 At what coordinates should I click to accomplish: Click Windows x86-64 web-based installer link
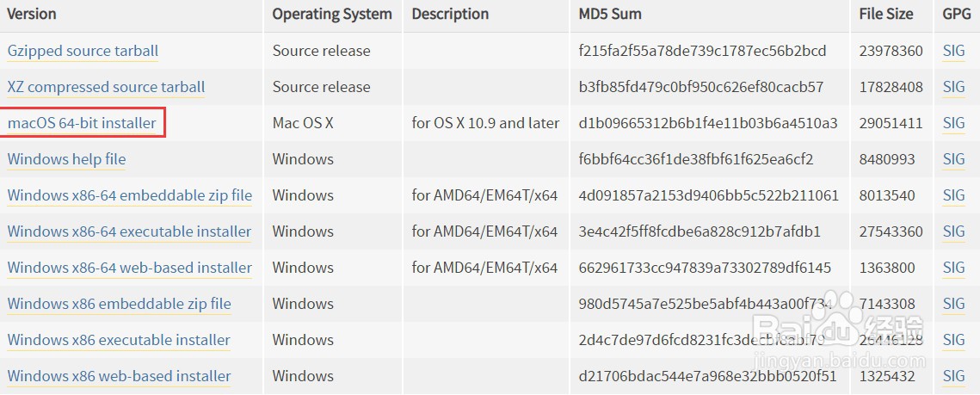[x=129, y=268]
